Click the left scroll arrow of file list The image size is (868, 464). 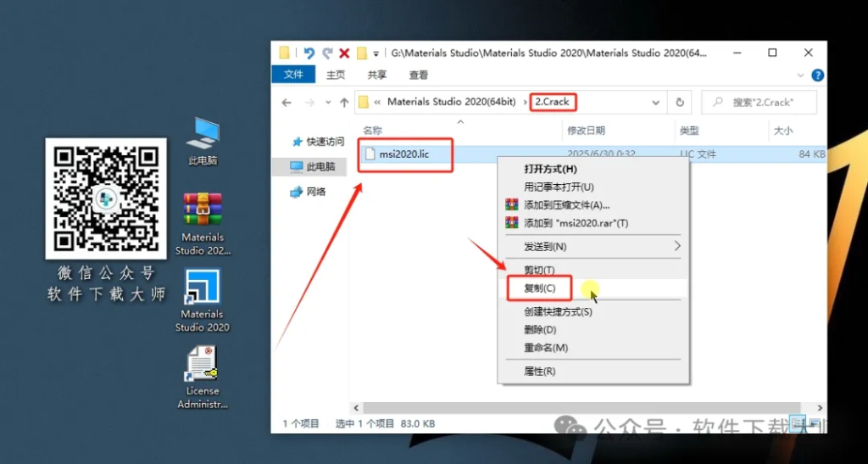click(x=356, y=408)
